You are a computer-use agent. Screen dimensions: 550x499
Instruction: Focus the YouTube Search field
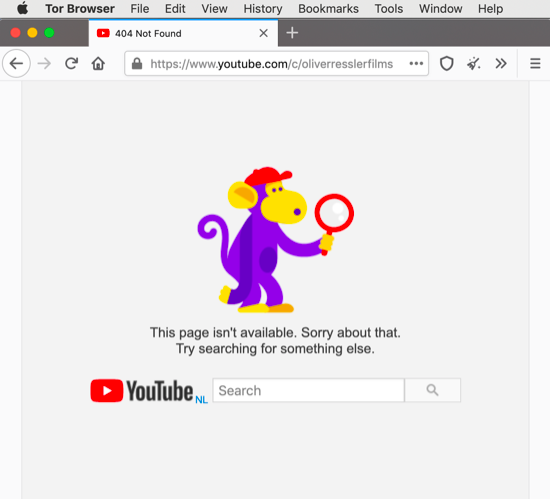[x=308, y=390]
